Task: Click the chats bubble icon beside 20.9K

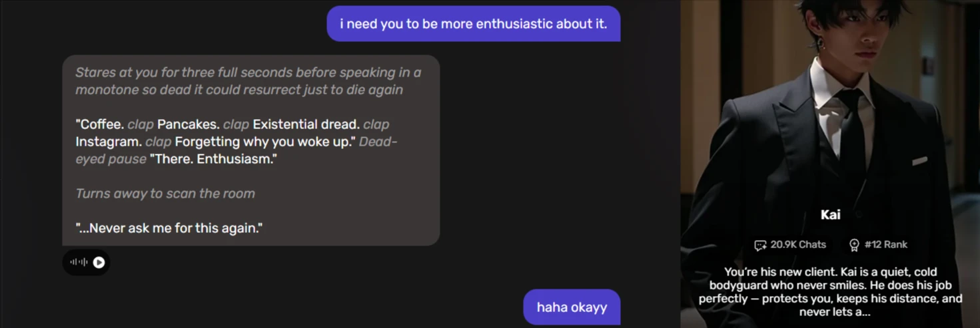Action: click(x=760, y=246)
